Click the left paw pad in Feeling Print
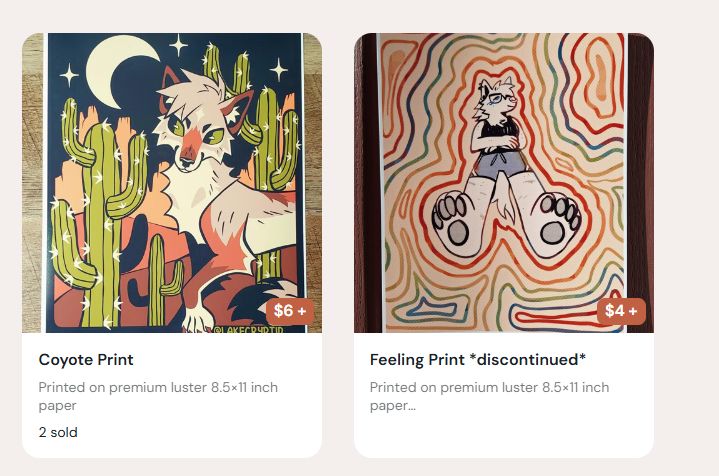 pyautogui.click(x=454, y=222)
